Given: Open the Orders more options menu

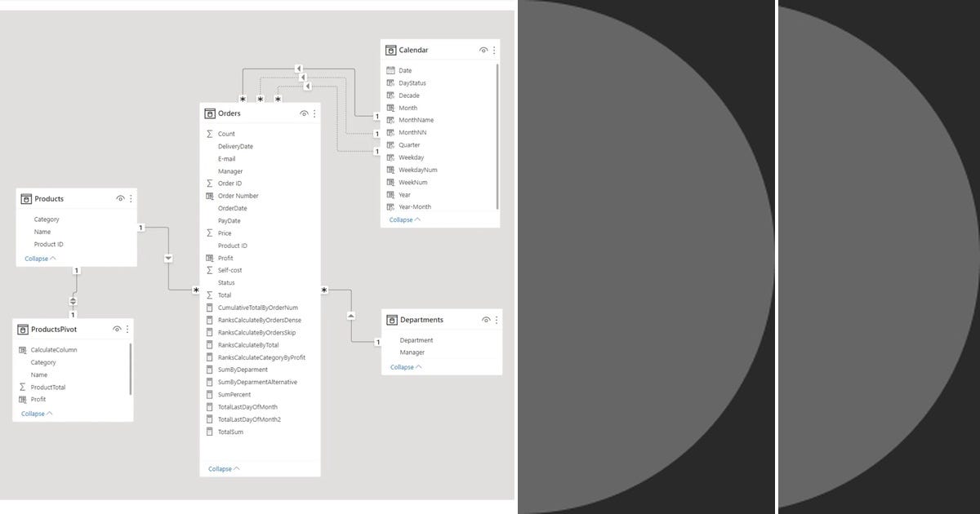Looking at the screenshot, I should click(314, 113).
